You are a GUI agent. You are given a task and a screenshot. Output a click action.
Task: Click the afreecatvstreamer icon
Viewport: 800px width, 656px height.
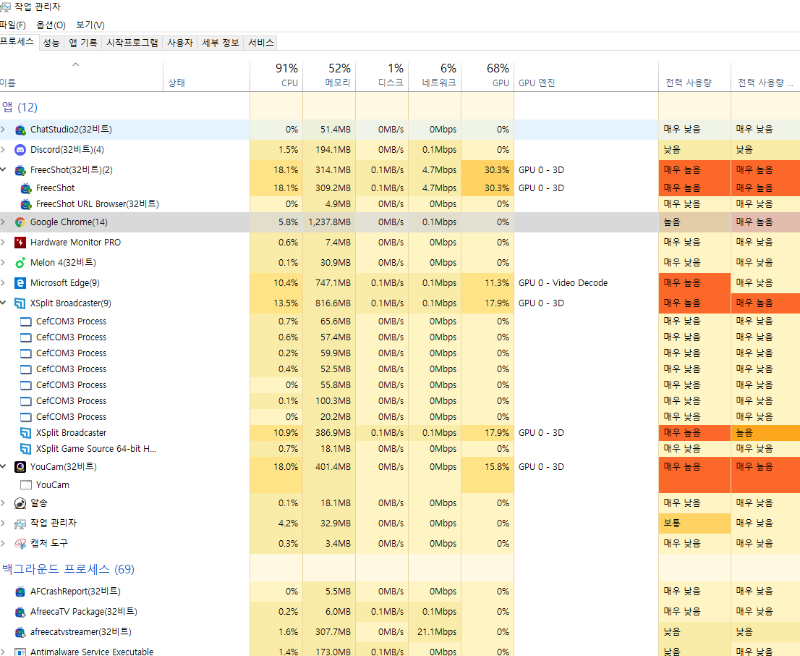click(20, 632)
